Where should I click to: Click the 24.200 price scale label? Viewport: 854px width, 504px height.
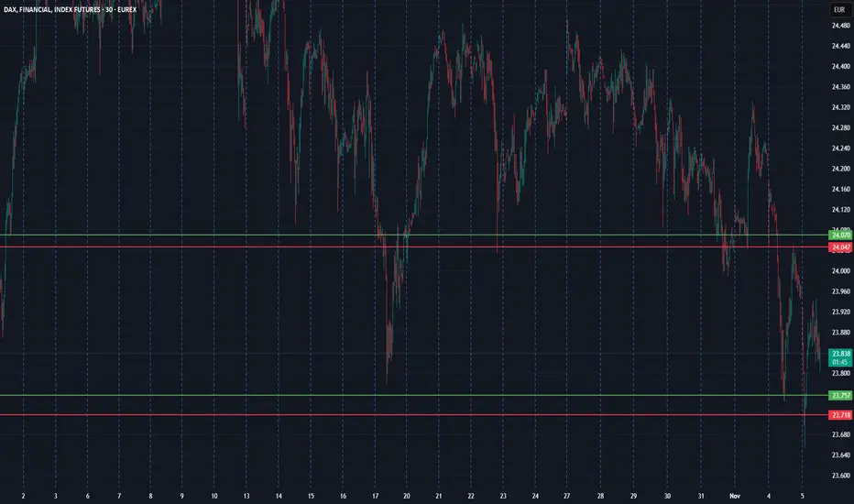840,169
